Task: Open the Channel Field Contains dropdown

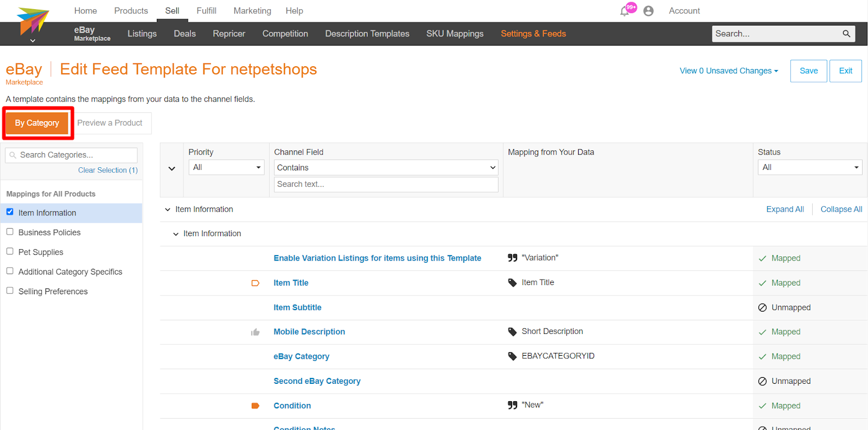Action: point(386,167)
